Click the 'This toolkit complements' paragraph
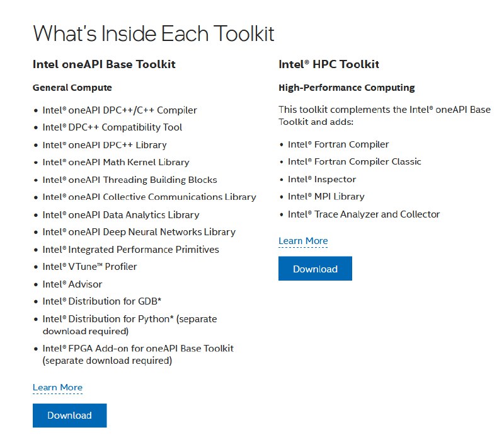This screenshot has width=504, height=437. pyautogui.click(x=384, y=116)
